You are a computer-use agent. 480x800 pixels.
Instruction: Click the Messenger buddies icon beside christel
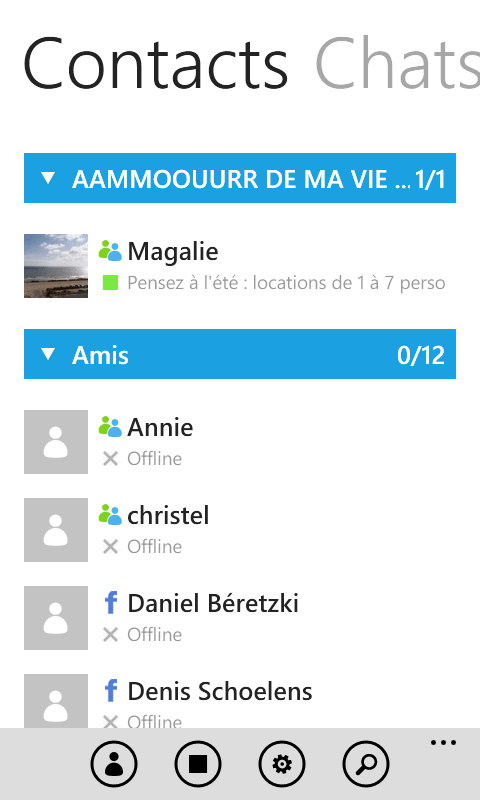pyautogui.click(x=110, y=515)
